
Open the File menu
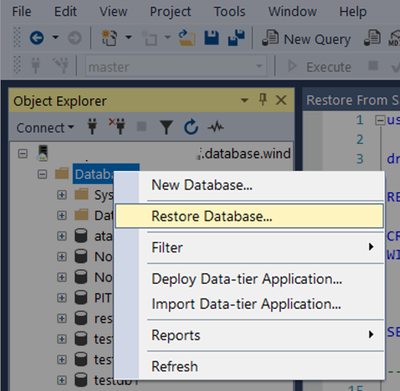21,12
